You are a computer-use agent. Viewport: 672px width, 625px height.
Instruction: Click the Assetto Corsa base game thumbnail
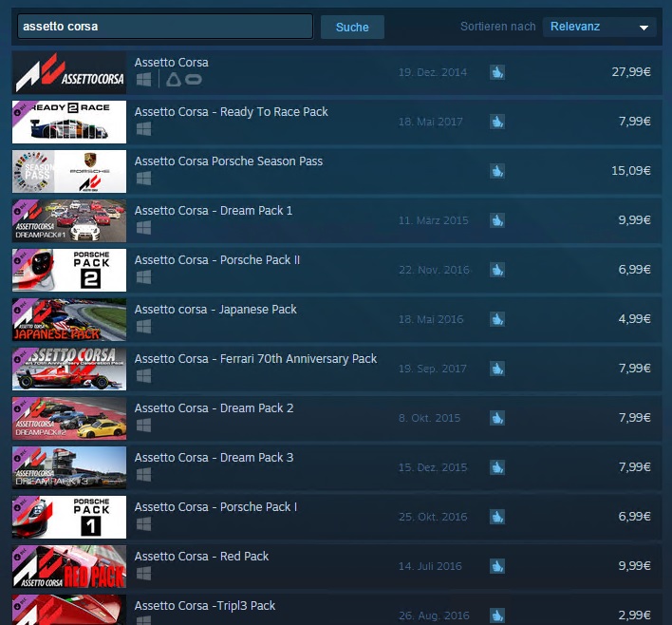tap(69, 72)
